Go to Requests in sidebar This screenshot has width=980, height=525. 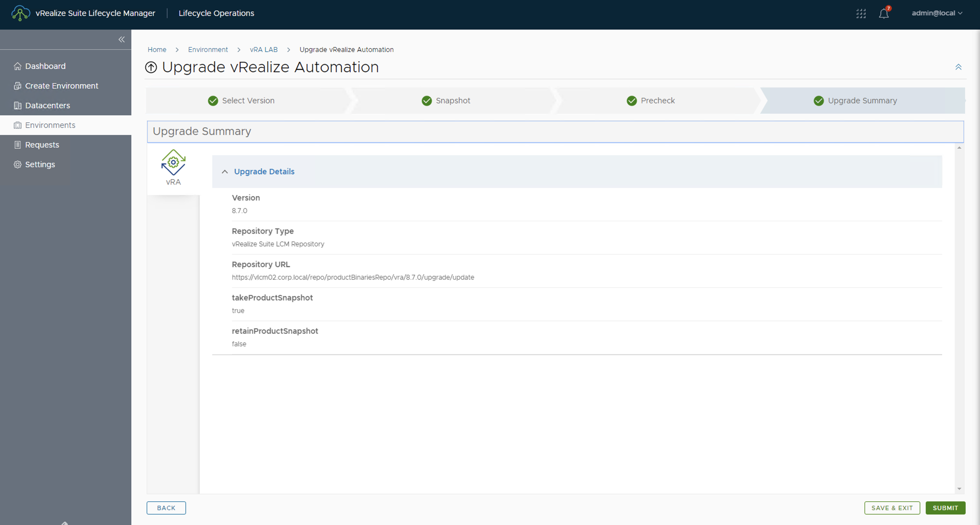pyautogui.click(x=42, y=145)
